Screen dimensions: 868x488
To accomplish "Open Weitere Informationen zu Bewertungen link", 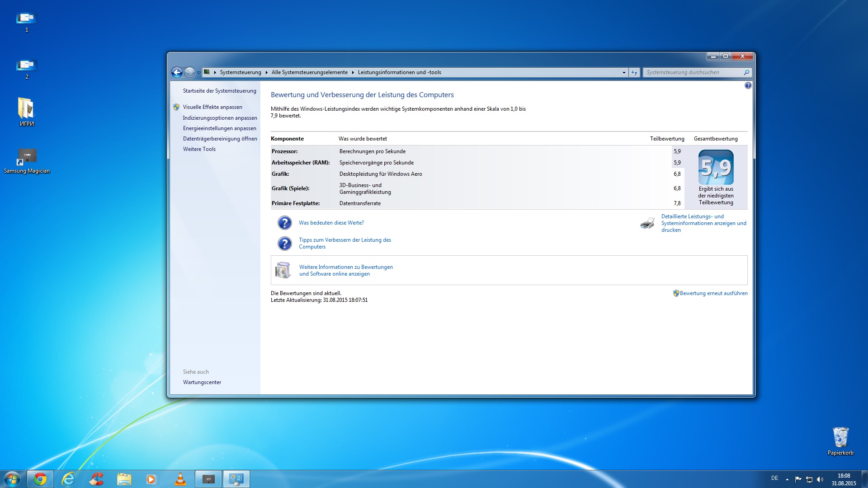I will tap(346, 270).
